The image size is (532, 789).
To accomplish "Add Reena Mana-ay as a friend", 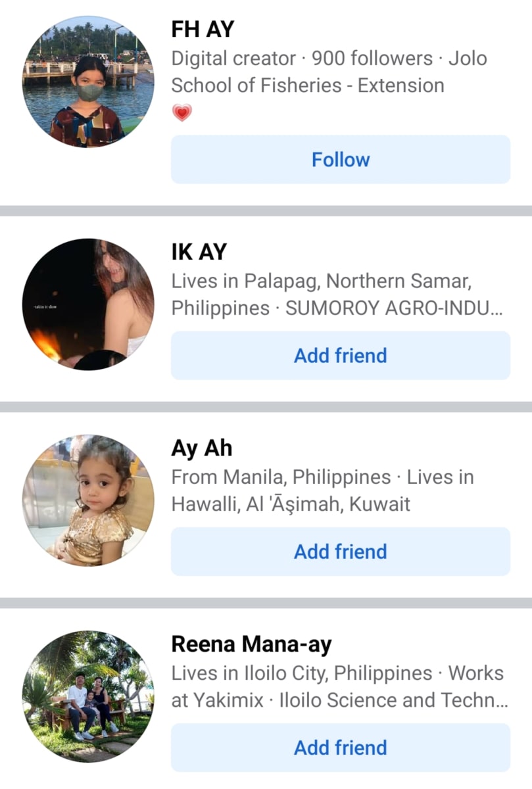I will pyautogui.click(x=341, y=748).
